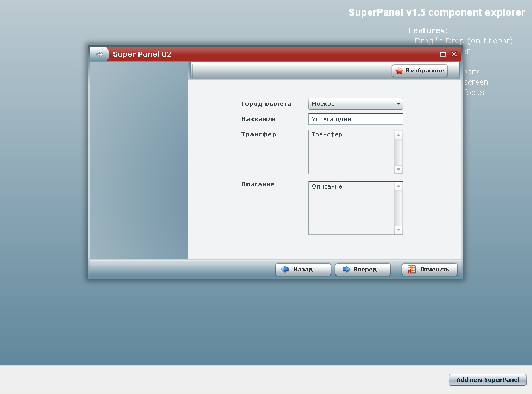This screenshot has height=394, width=532.
Task: Maximize the Super Panel 02 window
Action: 443,54
